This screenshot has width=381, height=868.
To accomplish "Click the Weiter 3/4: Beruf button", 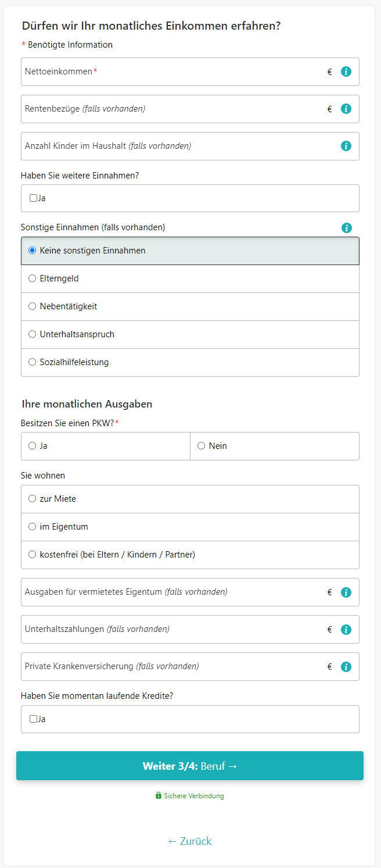I will point(190,766).
